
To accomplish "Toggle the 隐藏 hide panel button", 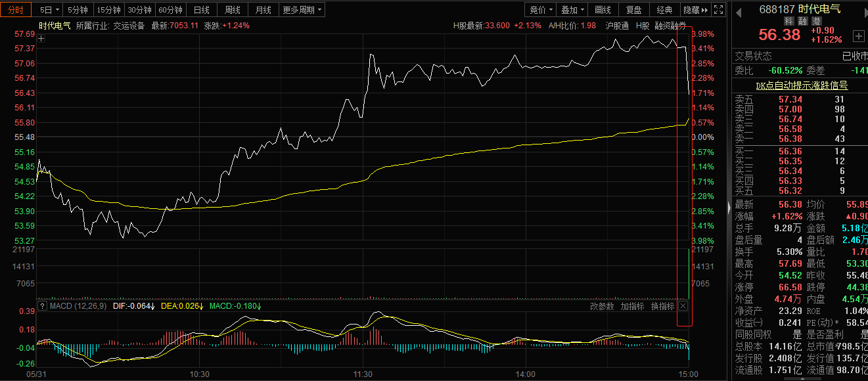I will click(x=695, y=10).
